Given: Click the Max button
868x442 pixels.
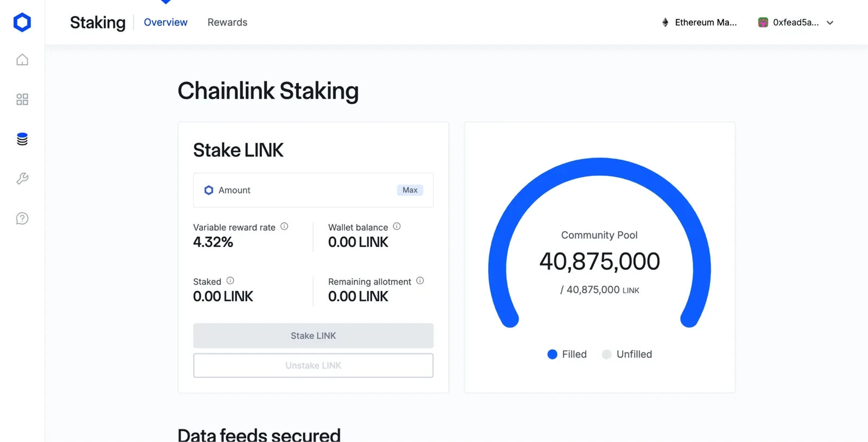Looking at the screenshot, I should [410, 190].
